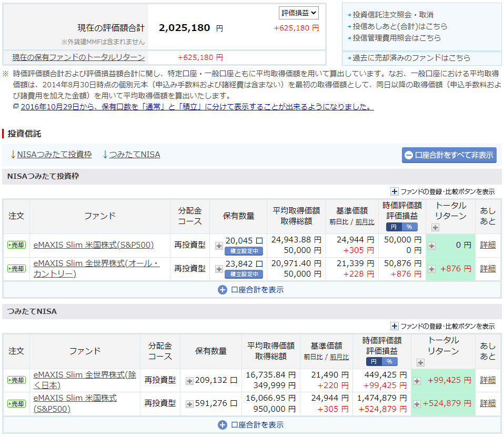
Task: Click 売却 for 全世界株式(オール・カントリー)
Action: coord(16,269)
